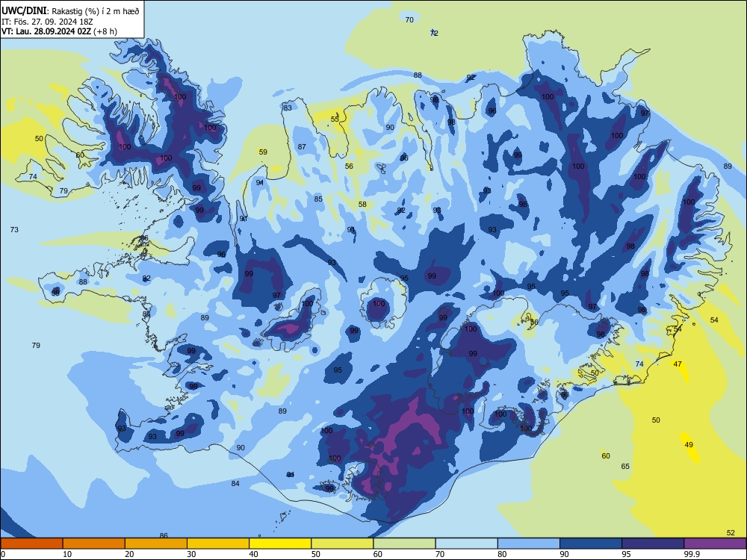The height and width of the screenshot is (560, 747).
Task: Click the 'IT: Fös. 27. 09. 2024 18Z' line
Action: pos(47,22)
